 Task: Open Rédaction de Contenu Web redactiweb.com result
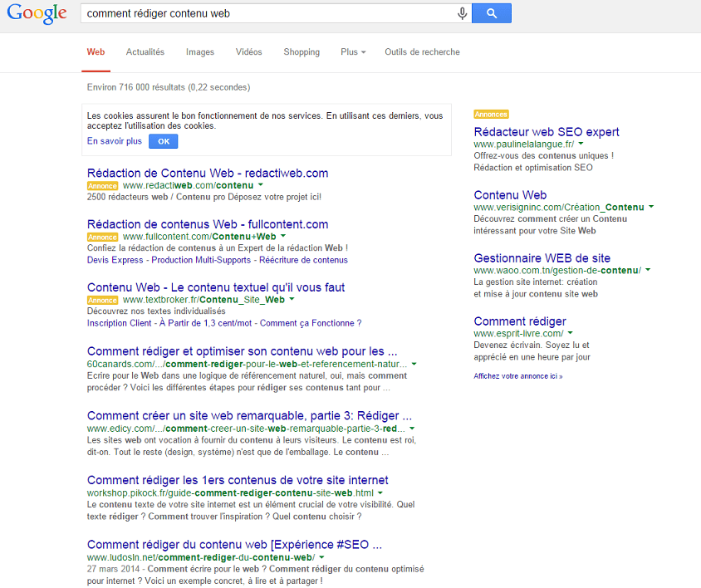pyautogui.click(x=208, y=173)
